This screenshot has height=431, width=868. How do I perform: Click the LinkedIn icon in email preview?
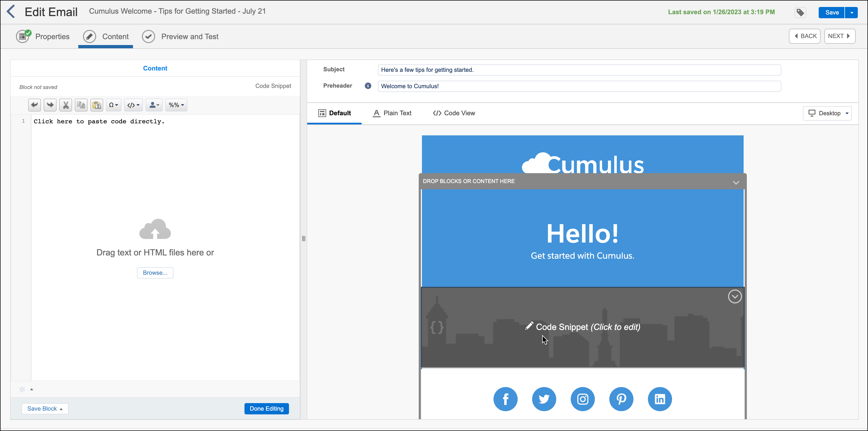pos(660,399)
